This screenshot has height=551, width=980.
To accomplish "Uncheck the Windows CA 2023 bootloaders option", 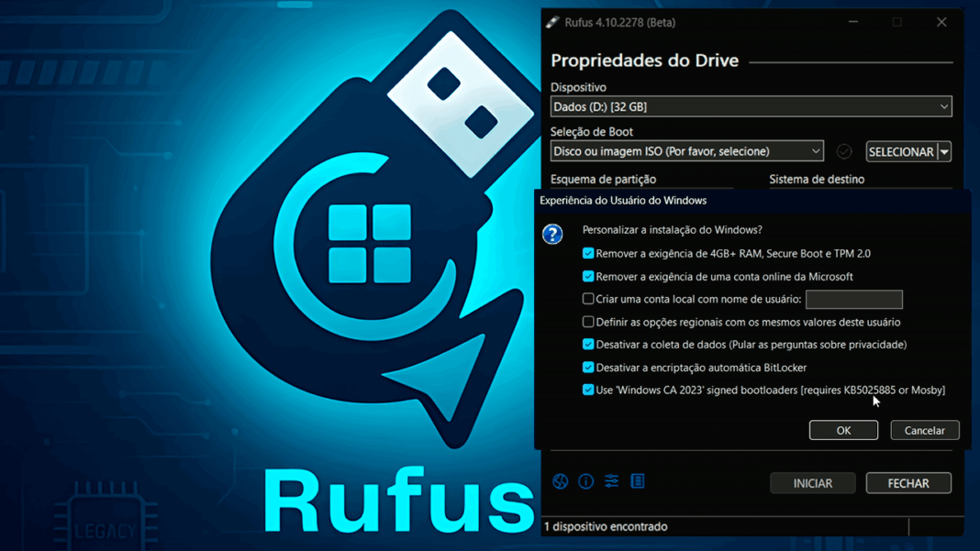I will coord(587,390).
